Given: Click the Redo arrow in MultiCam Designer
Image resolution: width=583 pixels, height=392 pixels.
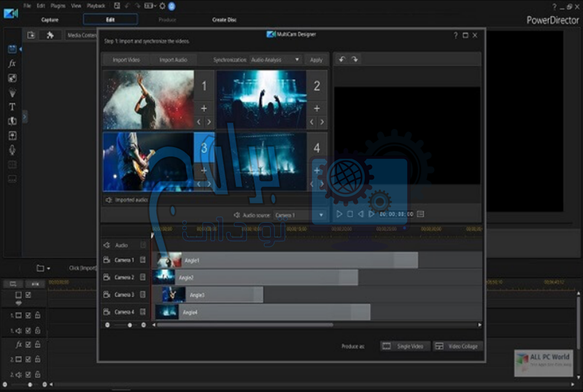Looking at the screenshot, I should click(x=355, y=60).
